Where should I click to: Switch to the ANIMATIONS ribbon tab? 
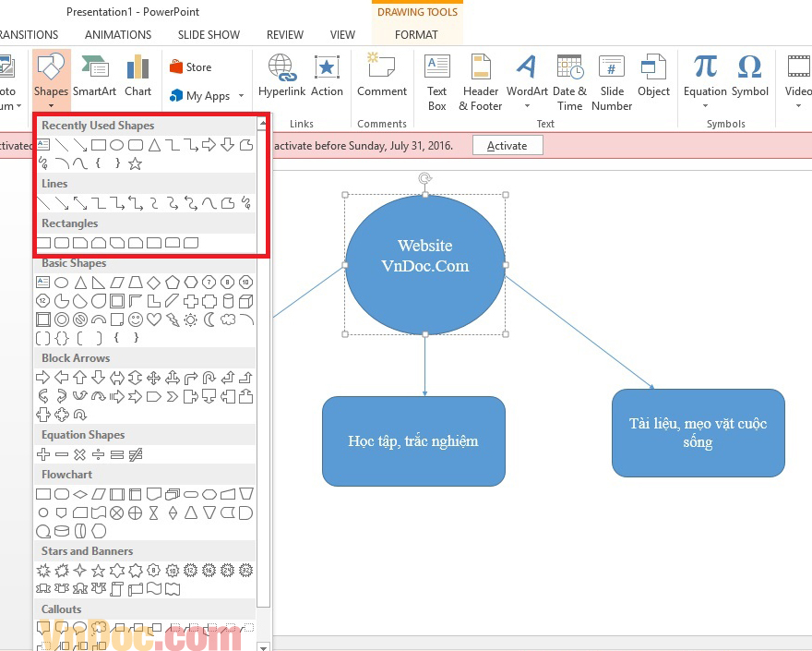coord(117,34)
